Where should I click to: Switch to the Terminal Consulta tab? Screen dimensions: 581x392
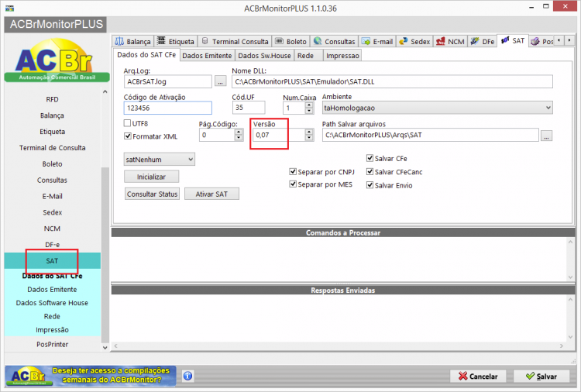(235, 42)
